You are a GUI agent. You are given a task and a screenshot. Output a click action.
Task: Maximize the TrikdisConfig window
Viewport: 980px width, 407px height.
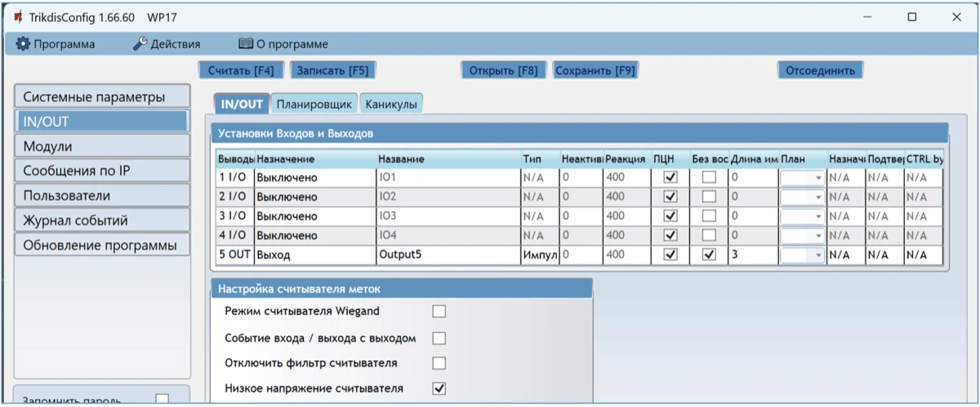click(912, 17)
